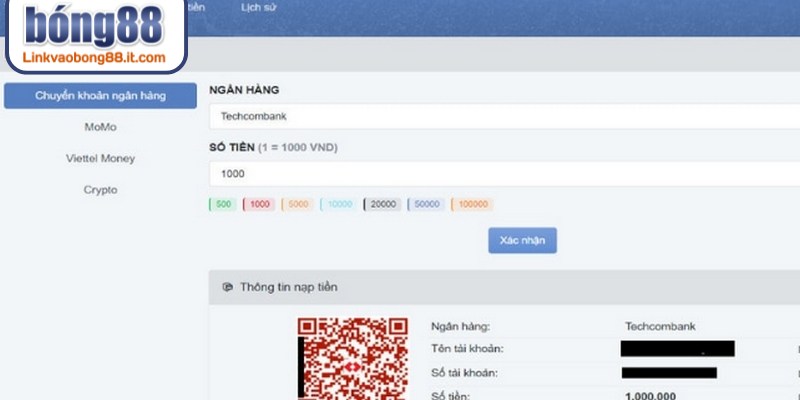This screenshot has height=400, width=800.
Task: Click the Xác nhận confirm button
Action: (x=522, y=240)
